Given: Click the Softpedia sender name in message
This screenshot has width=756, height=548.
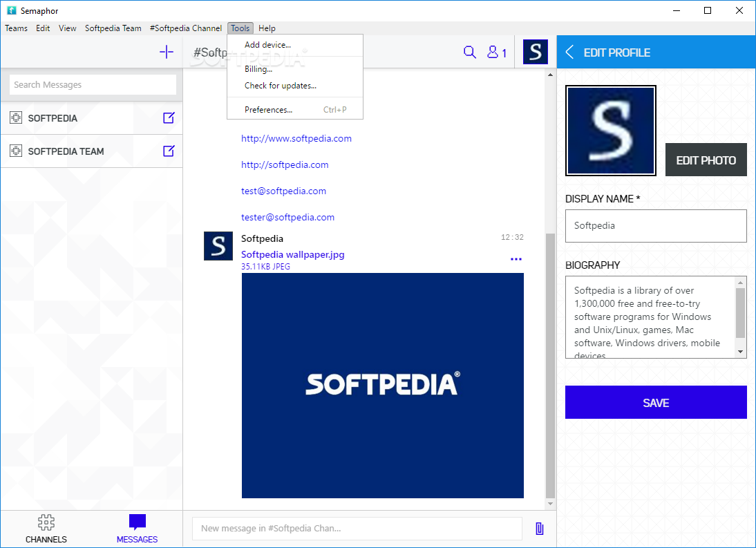Looking at the screenshot, I should (x=263, y=238).
